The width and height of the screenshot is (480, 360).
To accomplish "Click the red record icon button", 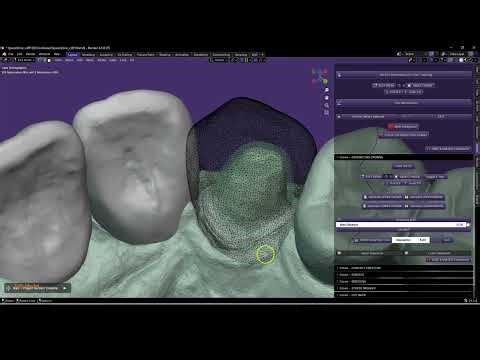I will click(391, 126).
